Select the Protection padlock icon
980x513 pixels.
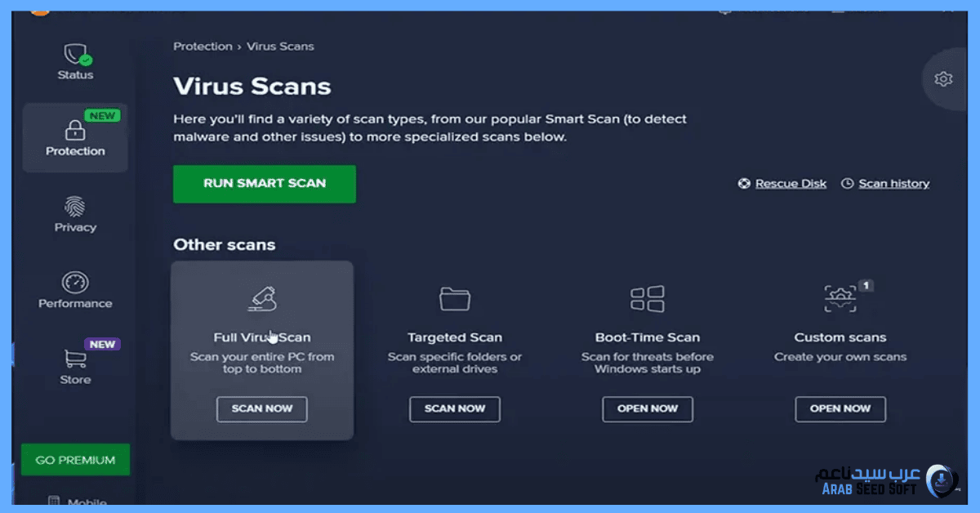point(75,130)
